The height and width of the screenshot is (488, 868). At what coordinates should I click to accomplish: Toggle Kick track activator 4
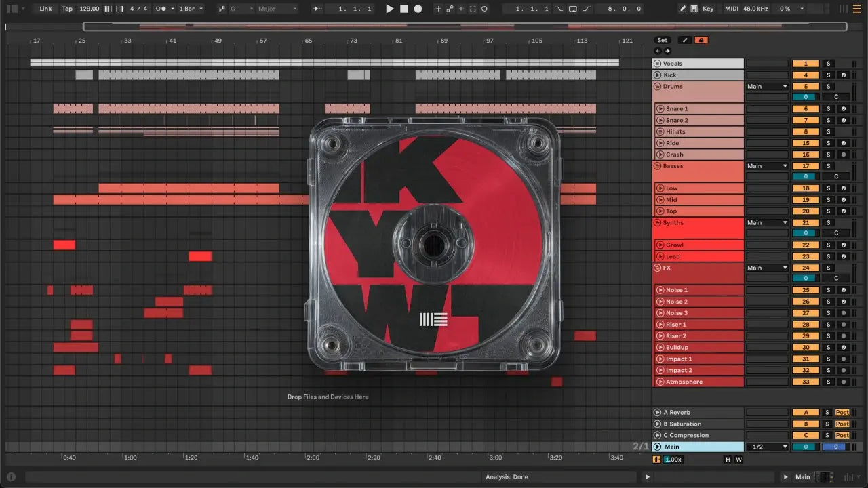806,75
